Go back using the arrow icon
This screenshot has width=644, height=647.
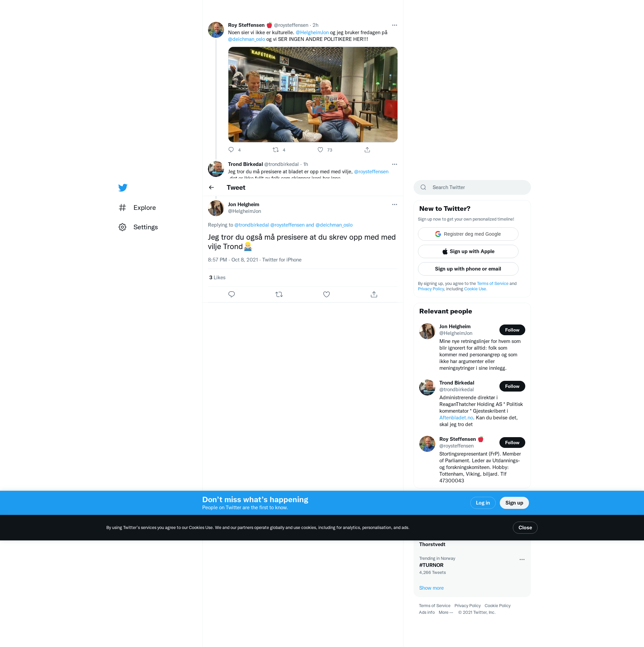pos(211,187)
